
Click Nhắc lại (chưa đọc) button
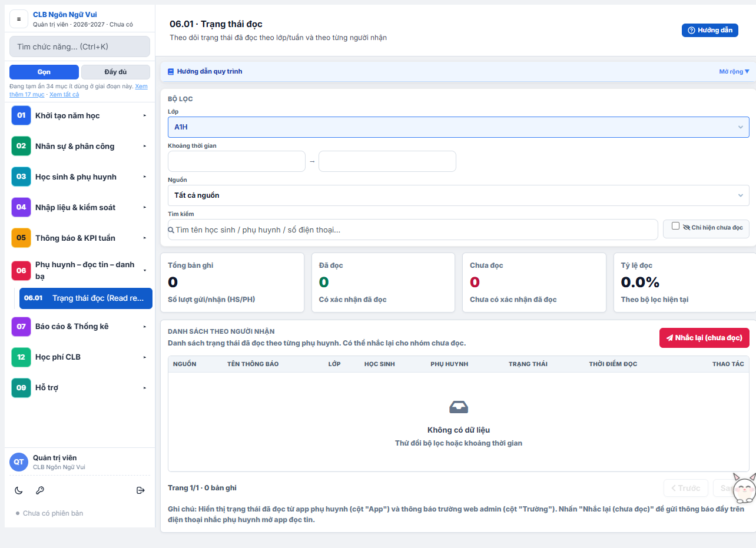[704, 338]
